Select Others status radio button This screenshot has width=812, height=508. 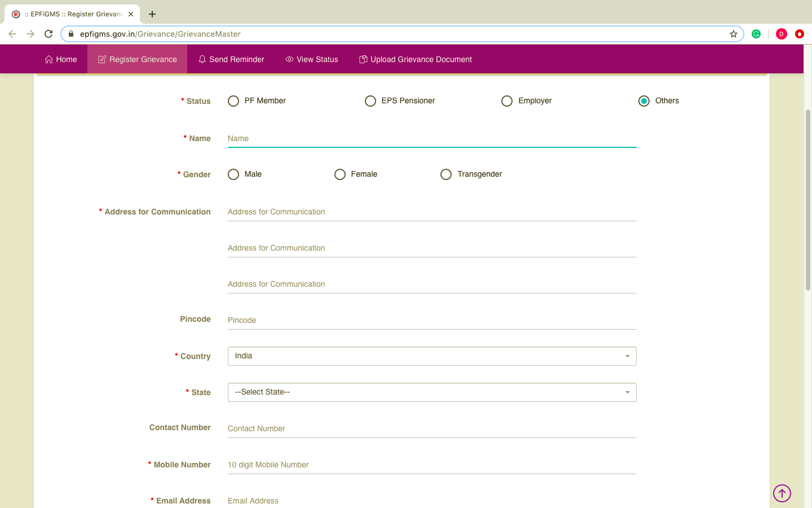(644, 101)
